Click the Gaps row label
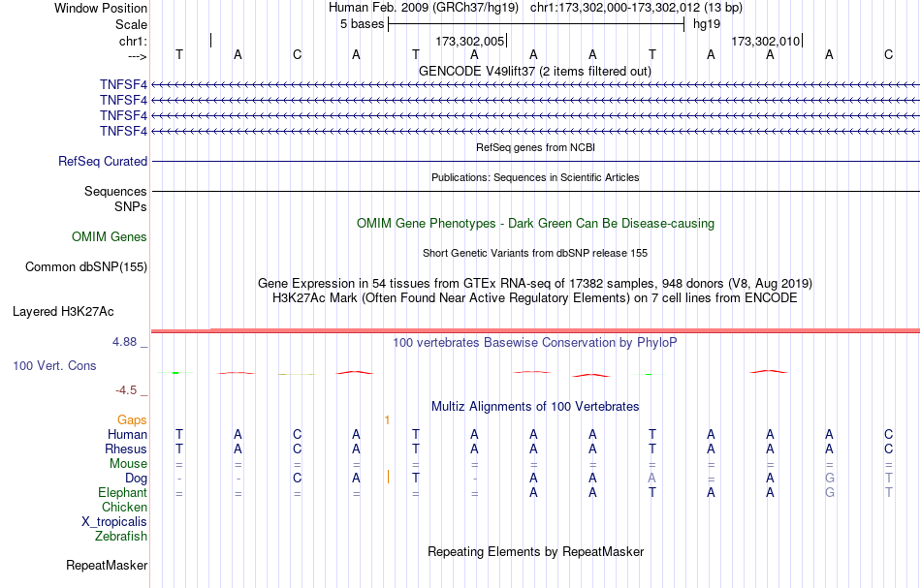The image size is (921, 588). (x=132, y=419)
